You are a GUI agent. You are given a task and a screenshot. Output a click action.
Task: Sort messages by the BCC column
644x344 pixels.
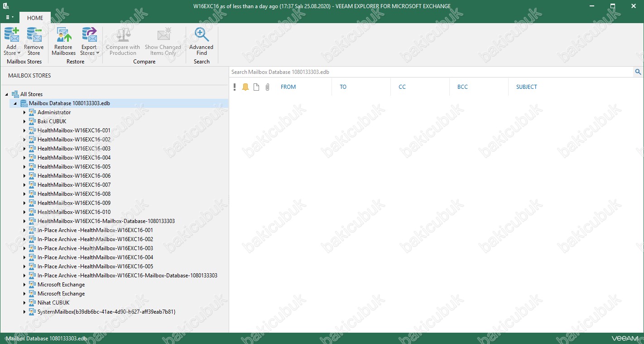click(x=462, y=87)
